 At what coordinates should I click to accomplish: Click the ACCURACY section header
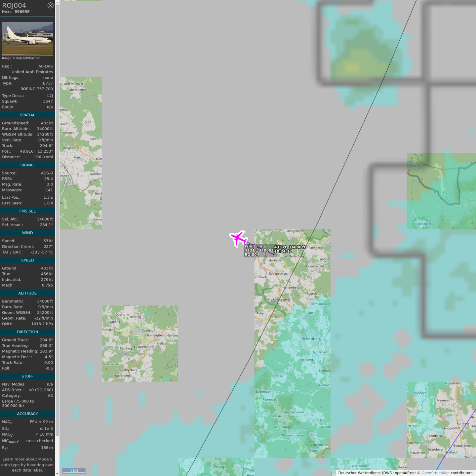point(27,414)
